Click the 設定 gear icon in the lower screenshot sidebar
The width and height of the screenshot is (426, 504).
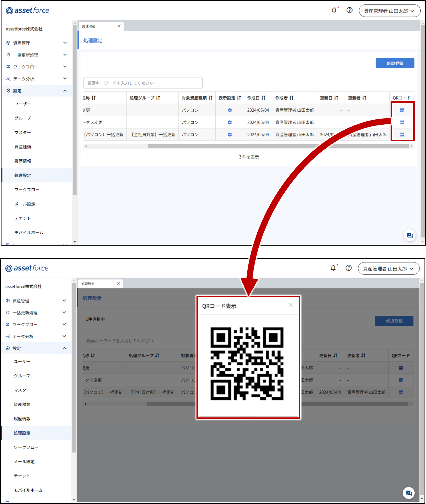[x=8, y=348]
